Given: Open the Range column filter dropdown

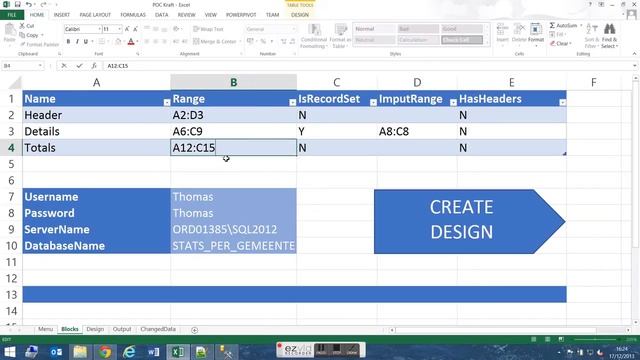Looking at the screenshot, I should (x=292, y=102).
